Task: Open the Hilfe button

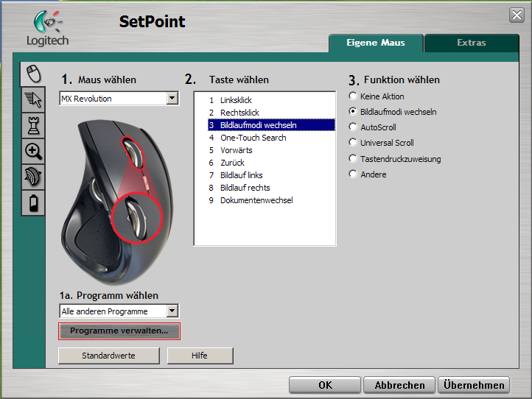Action: click(200, 356)
